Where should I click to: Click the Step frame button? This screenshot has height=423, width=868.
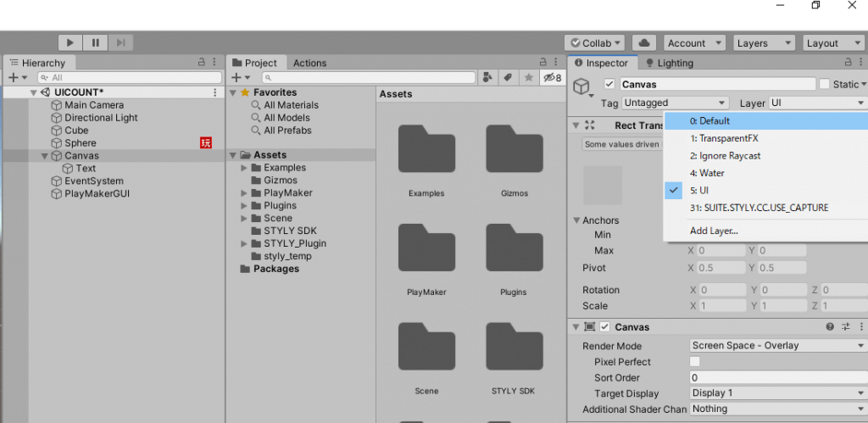[x=120, y=42]
